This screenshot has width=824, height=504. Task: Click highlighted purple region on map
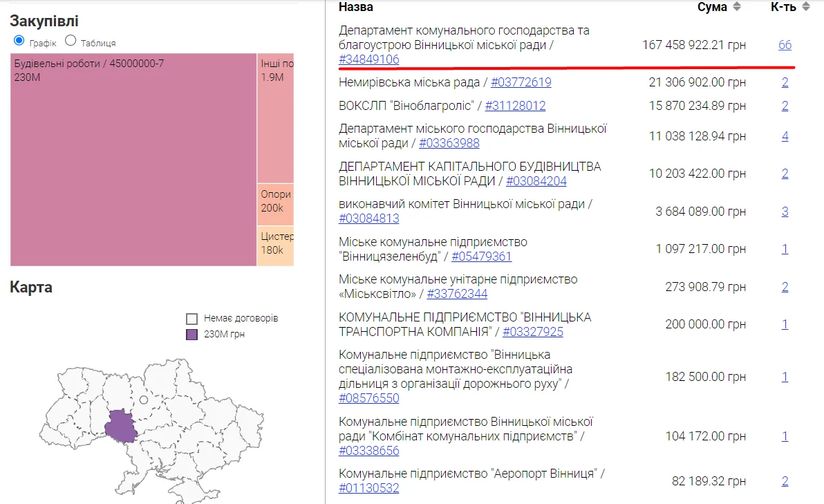121,426
